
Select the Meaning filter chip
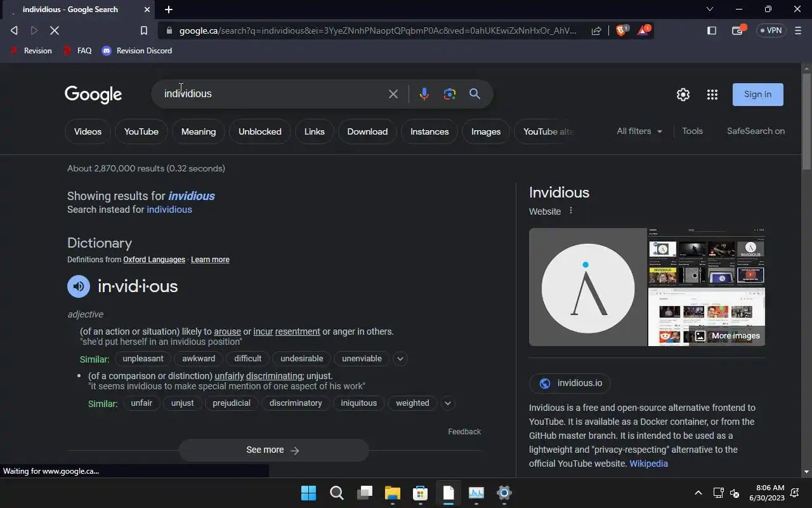click(199, 131)
